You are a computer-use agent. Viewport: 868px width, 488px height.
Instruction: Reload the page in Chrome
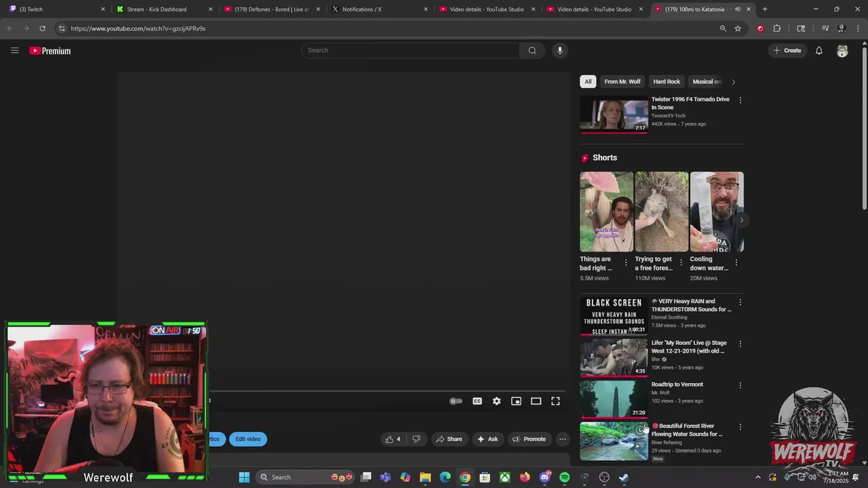(42, 28)
